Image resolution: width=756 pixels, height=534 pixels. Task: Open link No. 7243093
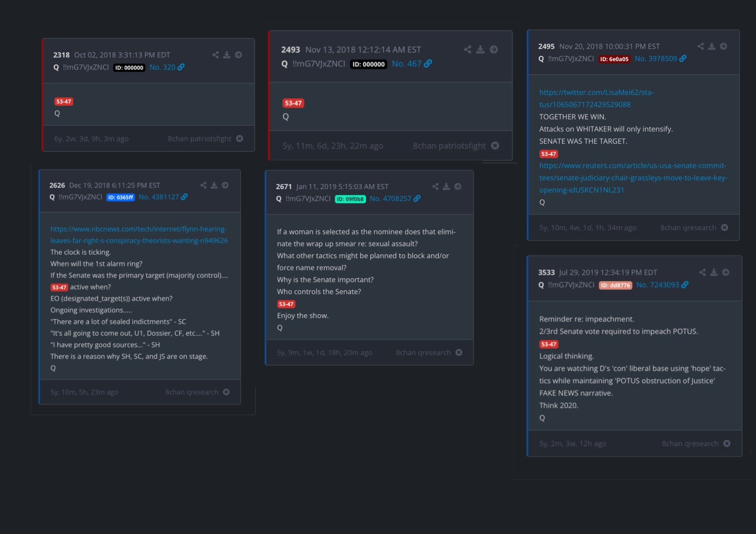662,285
